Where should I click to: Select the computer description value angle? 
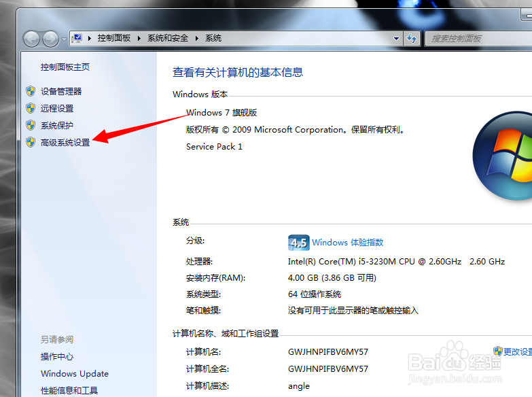coord(299,386)
